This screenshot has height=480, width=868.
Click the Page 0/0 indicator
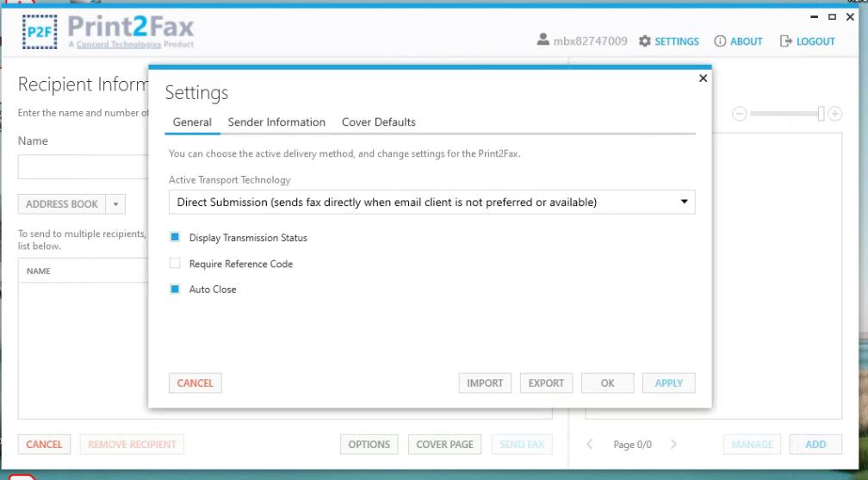tap(632, 445)
